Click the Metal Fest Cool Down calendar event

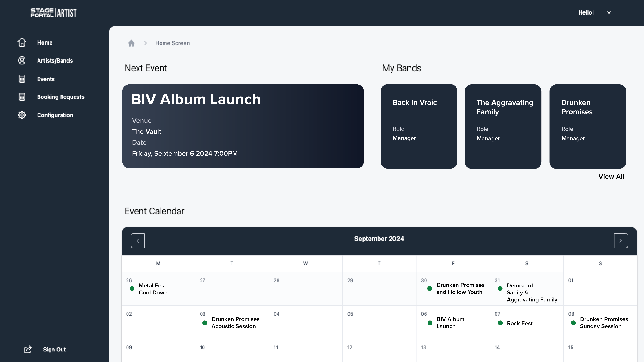(153, 289)
